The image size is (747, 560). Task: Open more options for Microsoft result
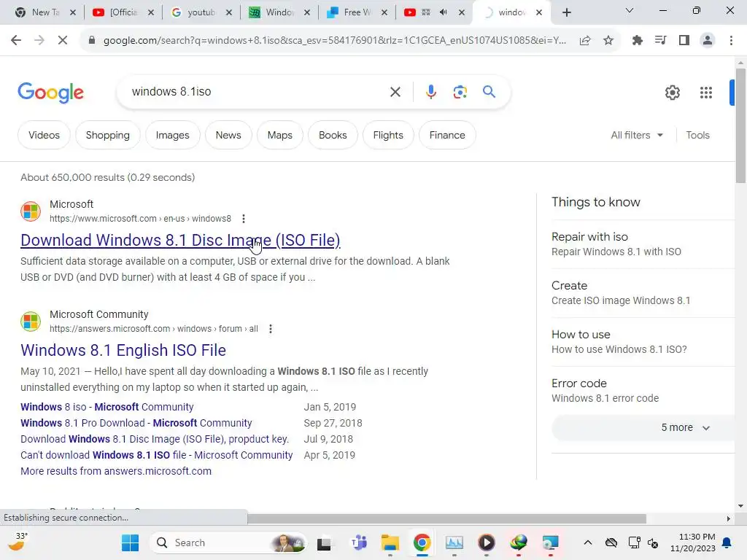click(244, 219)
